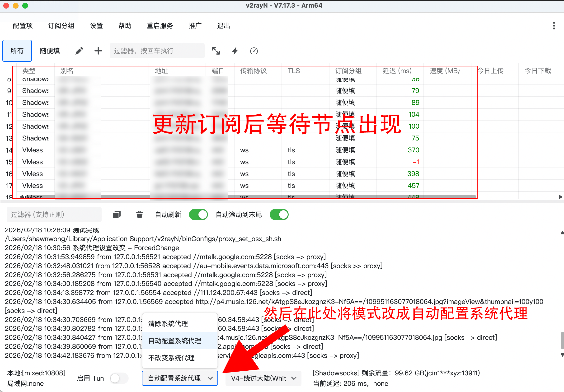Click the 本地:[mixed:10808] status text

(x=36, y=373)
